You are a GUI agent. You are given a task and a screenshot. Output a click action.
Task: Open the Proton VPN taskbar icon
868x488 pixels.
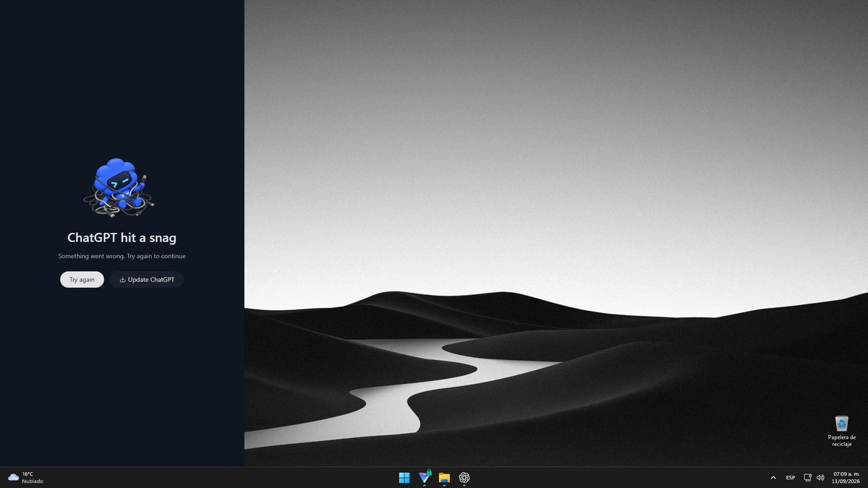(x=425, y=477)
